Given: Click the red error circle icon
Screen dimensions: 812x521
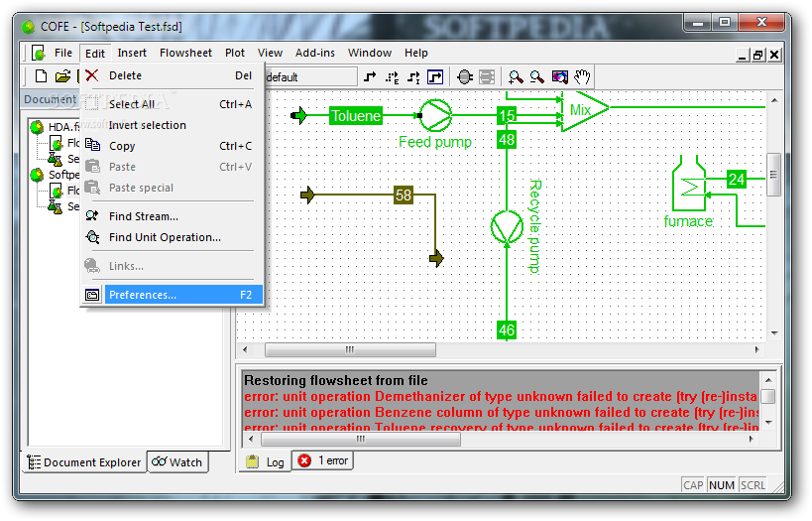Looking at the screenshot, I should tap(304, 460).
